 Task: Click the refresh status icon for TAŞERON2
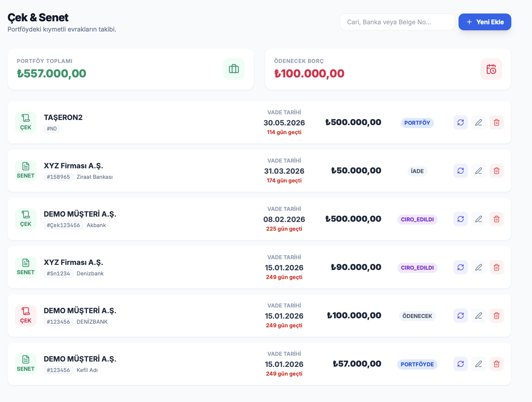(x=460, y=122)
